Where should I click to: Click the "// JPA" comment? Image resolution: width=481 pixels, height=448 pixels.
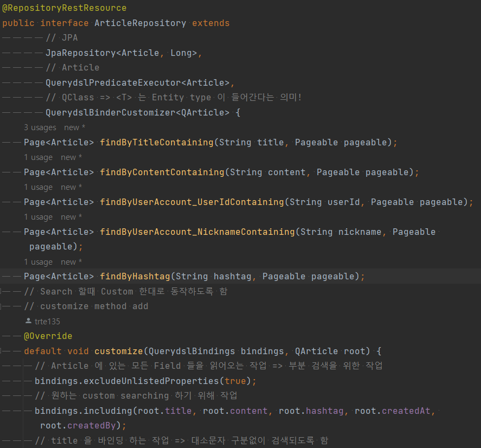click(x=62, y=38)
